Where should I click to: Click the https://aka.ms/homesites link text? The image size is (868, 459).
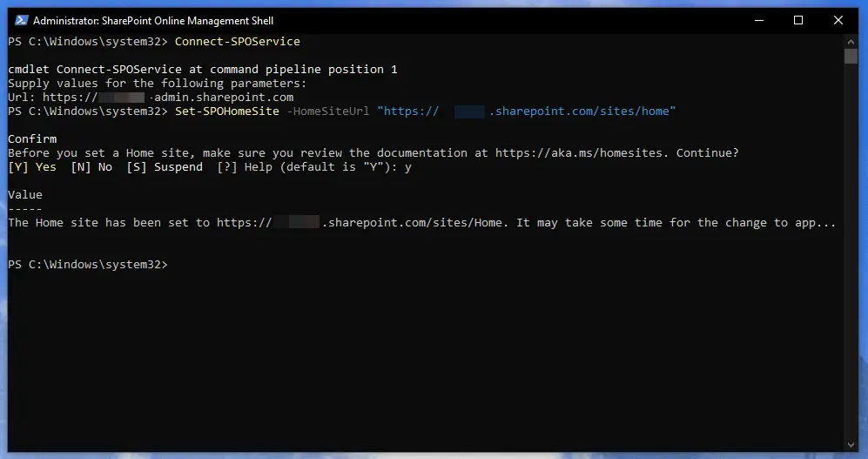[578, 152]
